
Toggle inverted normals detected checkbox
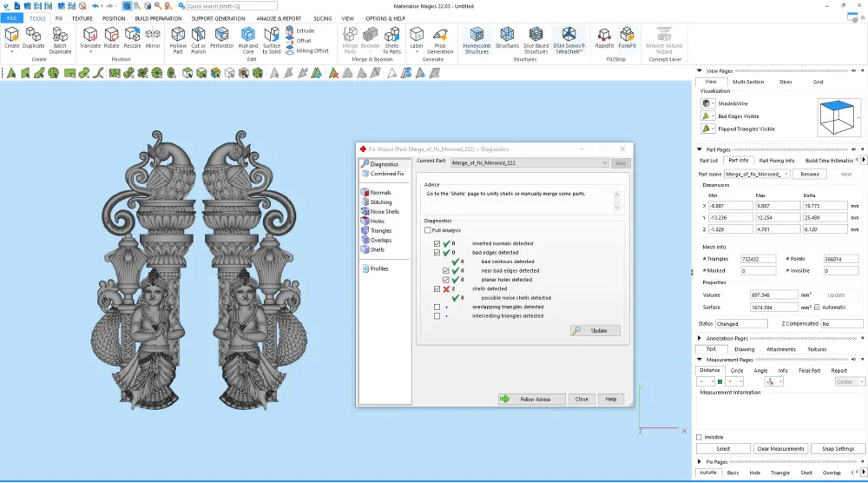(x=437, y=244)
